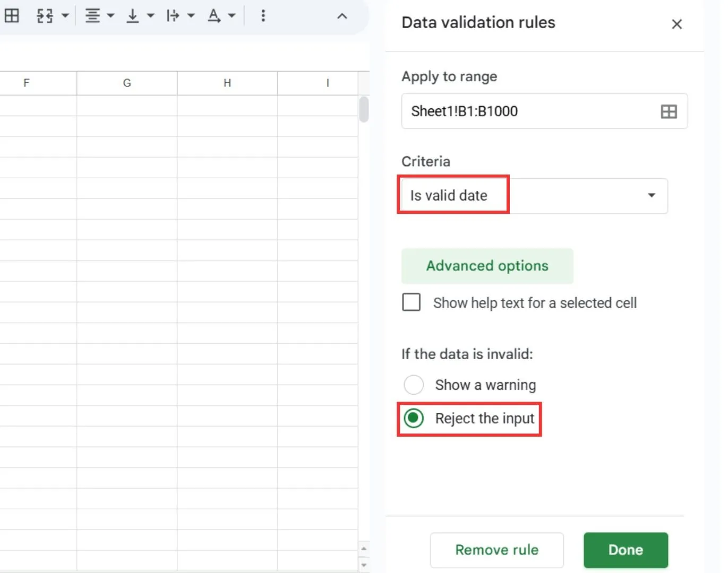Screen dimensions: 728x573
Task: Click the horizontal align icon
Action: pyautogui.click(x=92, y=16)
